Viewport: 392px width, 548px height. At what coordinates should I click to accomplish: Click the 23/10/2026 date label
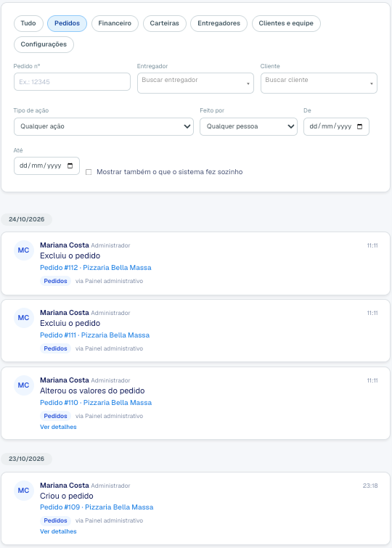[27, 459]
